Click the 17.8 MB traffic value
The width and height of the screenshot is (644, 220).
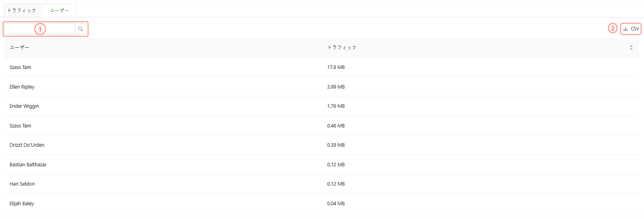[336, 68]
